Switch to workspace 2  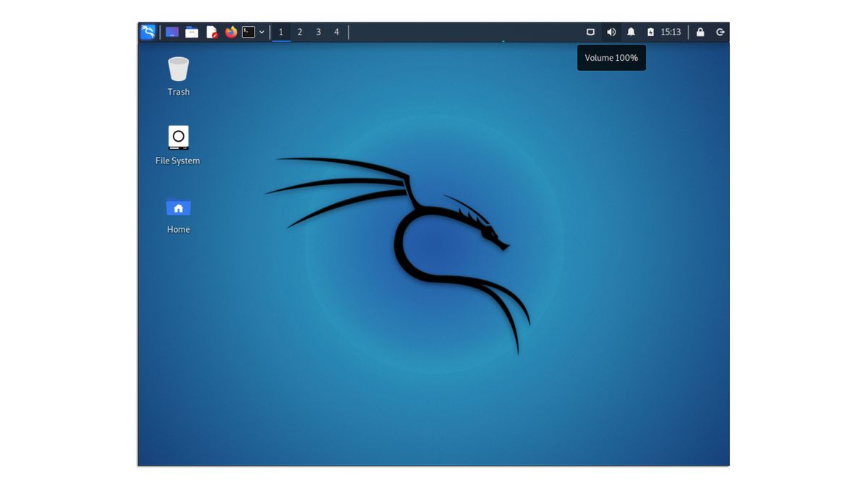[299, 31]
